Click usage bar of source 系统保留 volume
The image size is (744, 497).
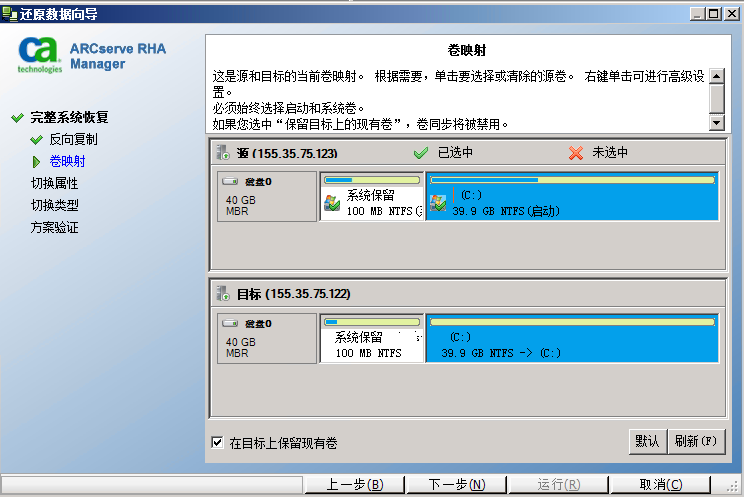pyautogui.click(x=372, y=180)
